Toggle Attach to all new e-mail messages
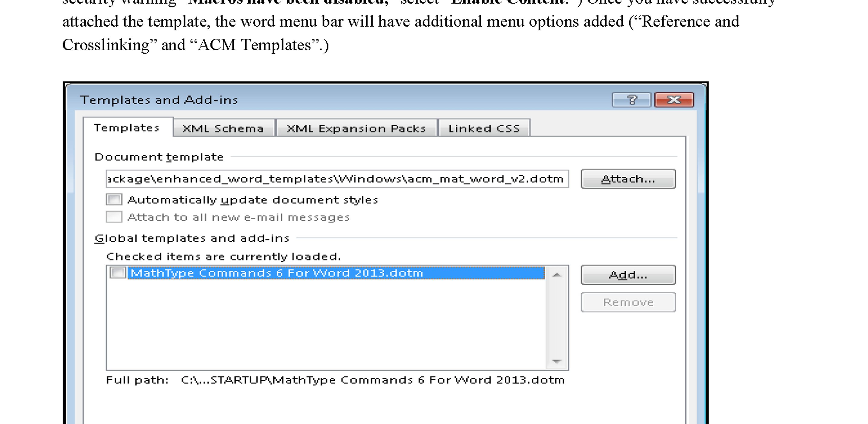This screenshot has width=868, height=424. [x=114, y=217]
